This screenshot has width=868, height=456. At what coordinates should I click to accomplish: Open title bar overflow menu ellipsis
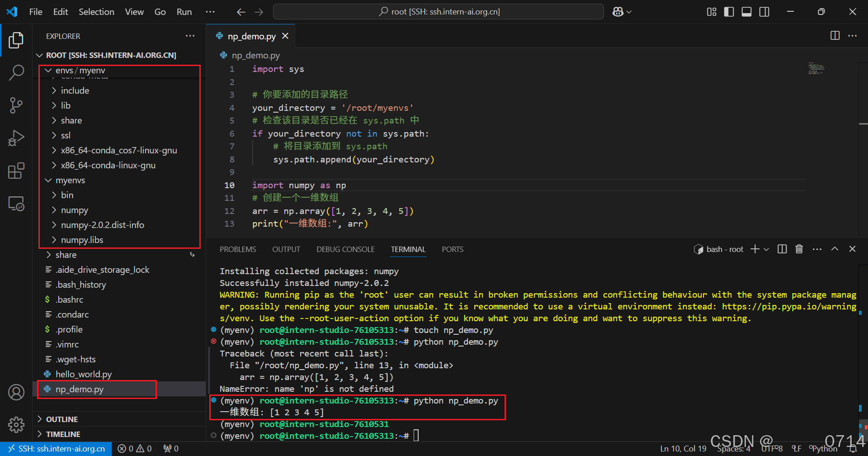[x=210, y=12]
